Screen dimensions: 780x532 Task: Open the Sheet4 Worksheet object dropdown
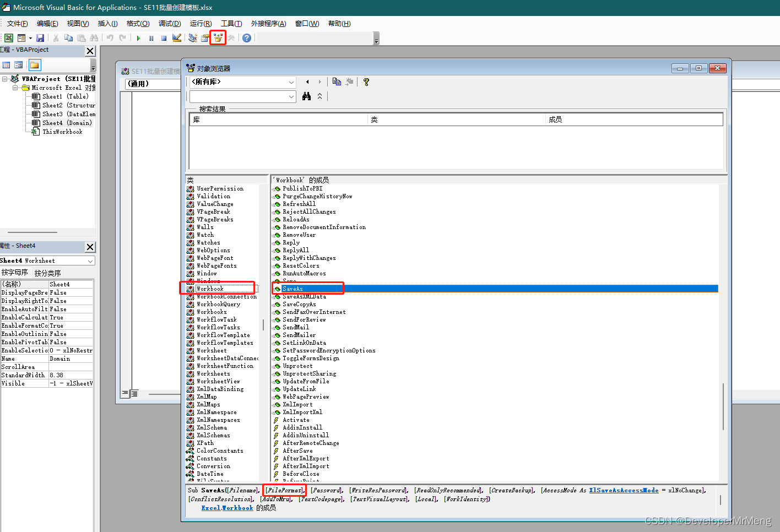coord(91,260)
